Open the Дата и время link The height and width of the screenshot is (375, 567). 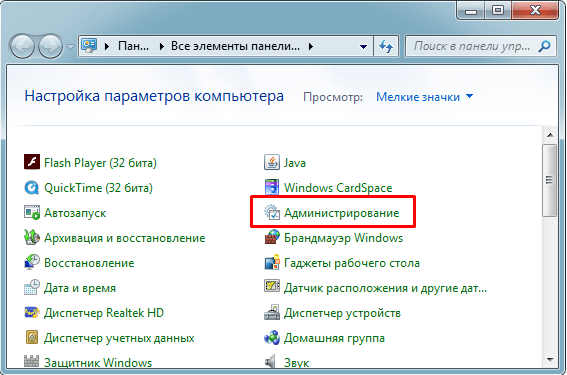tap(80, 288)
